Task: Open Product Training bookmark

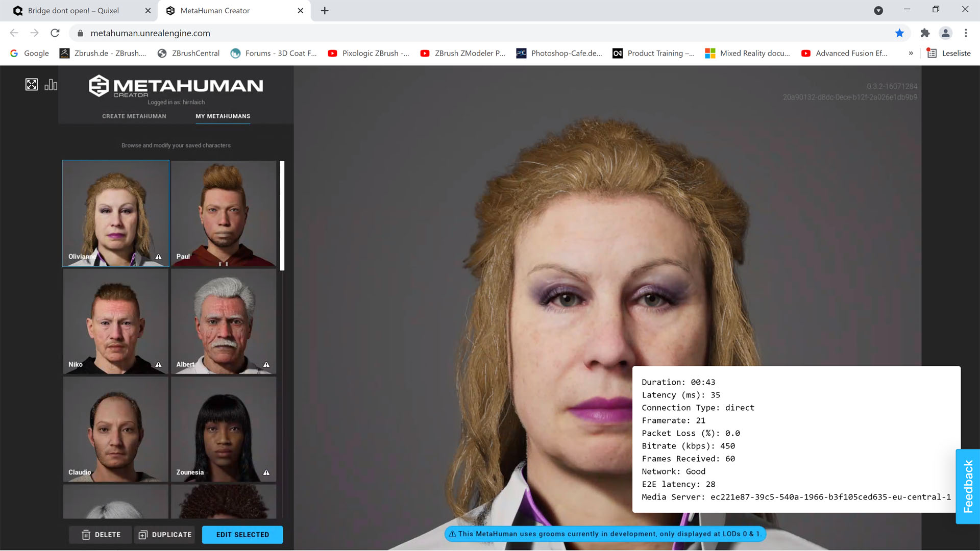Action: tap(654, 53)
